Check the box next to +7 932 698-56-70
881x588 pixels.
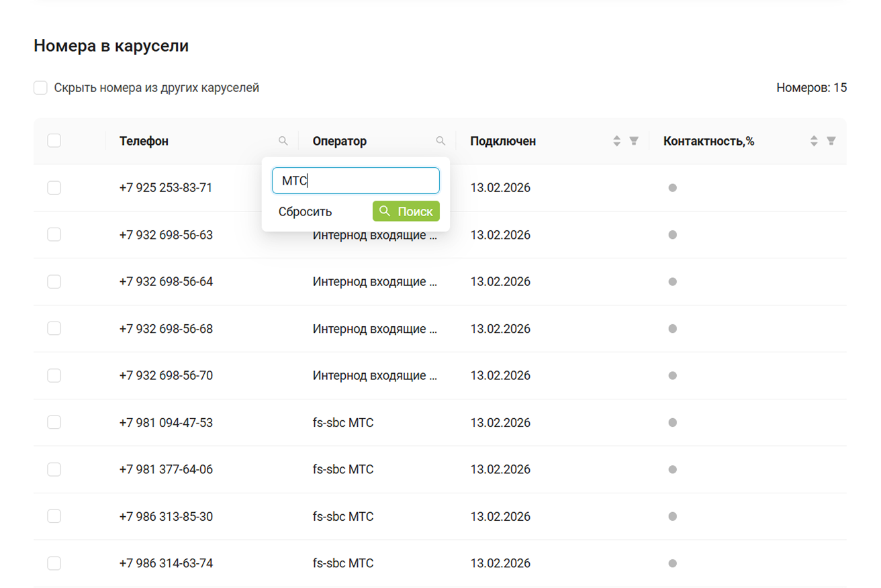point(54,376)
